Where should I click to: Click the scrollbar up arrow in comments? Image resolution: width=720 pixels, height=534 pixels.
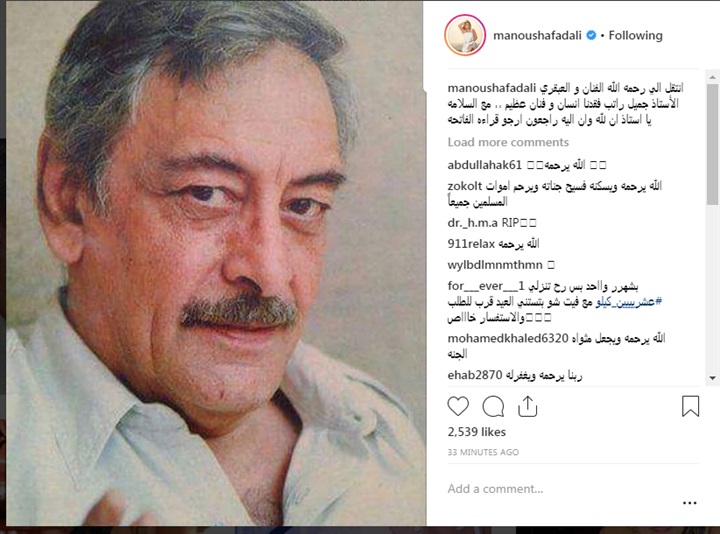pyautogui.click(x=712, y=77)
